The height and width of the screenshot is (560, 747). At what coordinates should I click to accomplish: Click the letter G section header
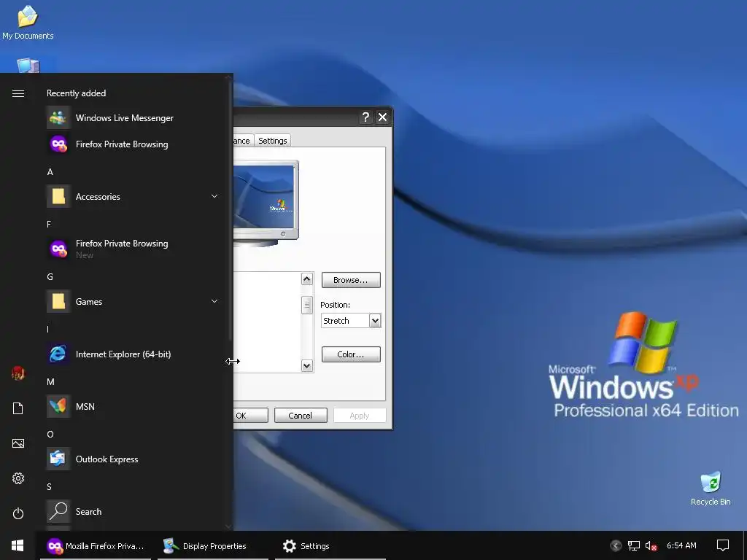tap(50, 276)
